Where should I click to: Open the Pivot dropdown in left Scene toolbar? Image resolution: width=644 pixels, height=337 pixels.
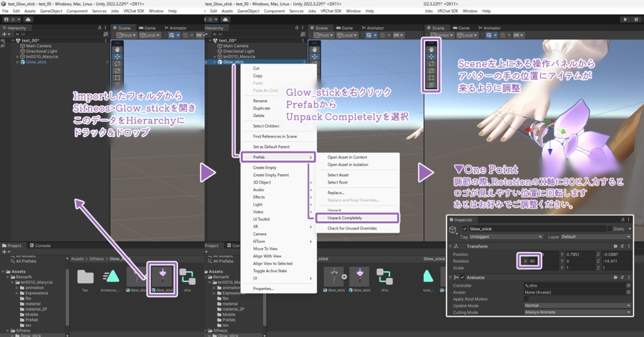coord(126,35)
